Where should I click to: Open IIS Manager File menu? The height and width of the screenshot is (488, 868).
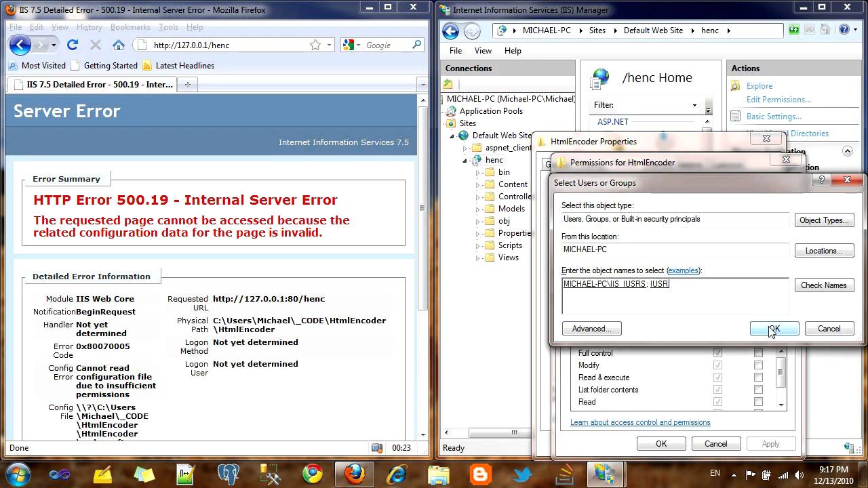[x=456, y=51]
